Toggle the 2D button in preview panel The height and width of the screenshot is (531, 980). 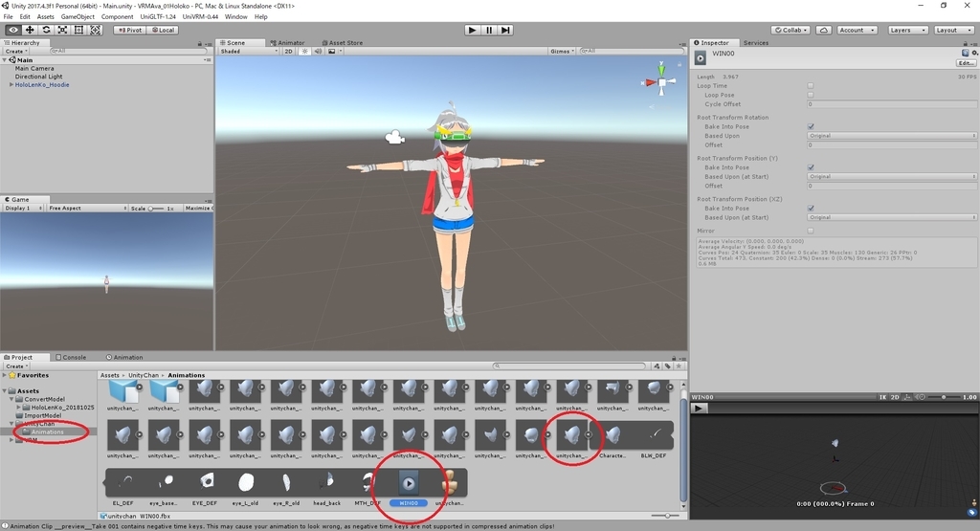point(895,397)
